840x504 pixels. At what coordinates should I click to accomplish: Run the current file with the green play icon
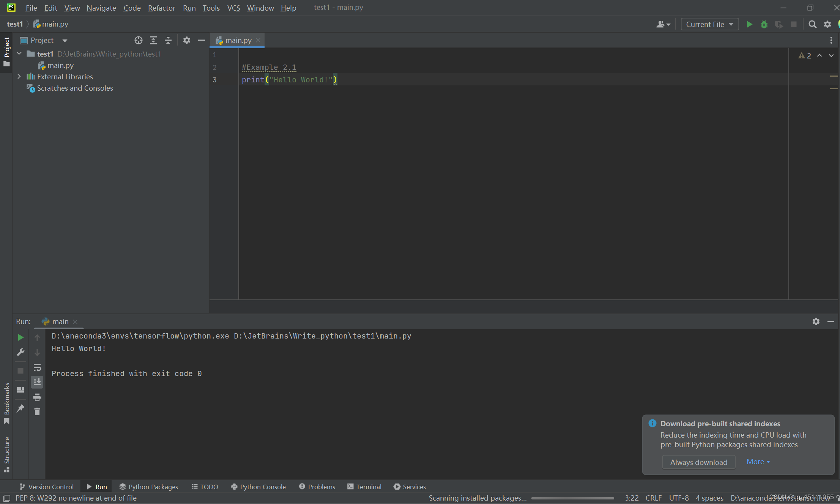[750, 24]
